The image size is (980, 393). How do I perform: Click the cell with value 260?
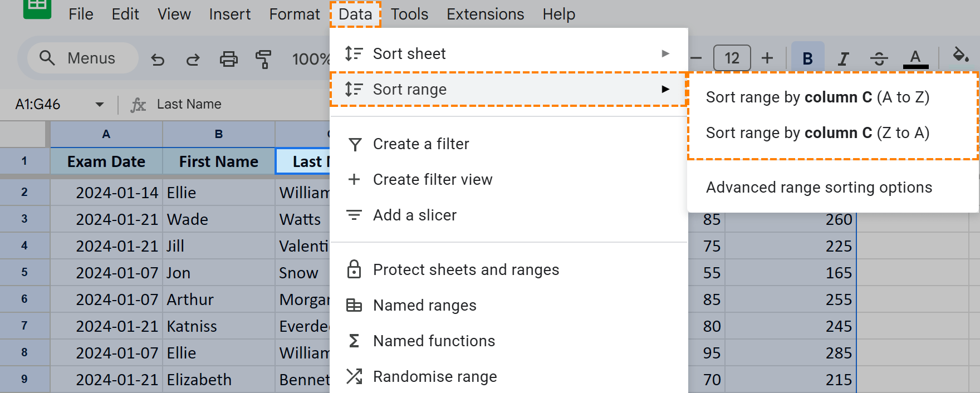click(791, 219)
